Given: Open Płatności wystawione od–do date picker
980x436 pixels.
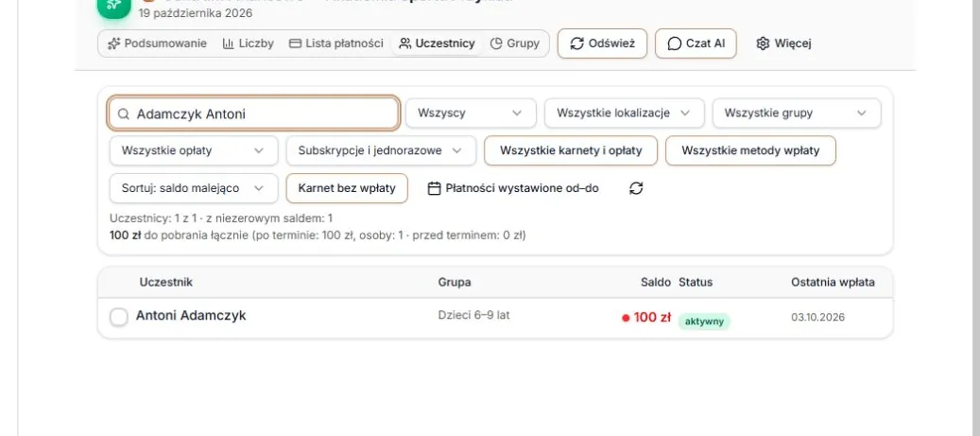Looking at the screenshot, I should [513, 188].
